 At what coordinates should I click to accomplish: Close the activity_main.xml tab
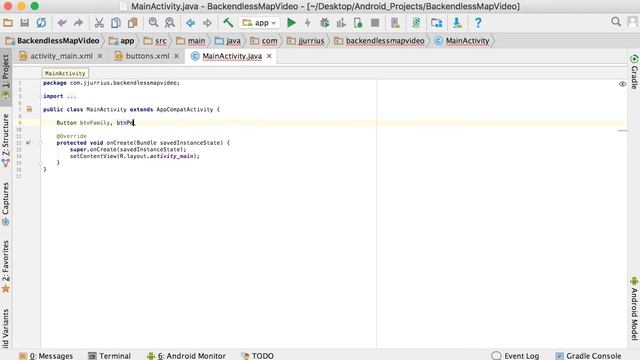click(100, 56)
